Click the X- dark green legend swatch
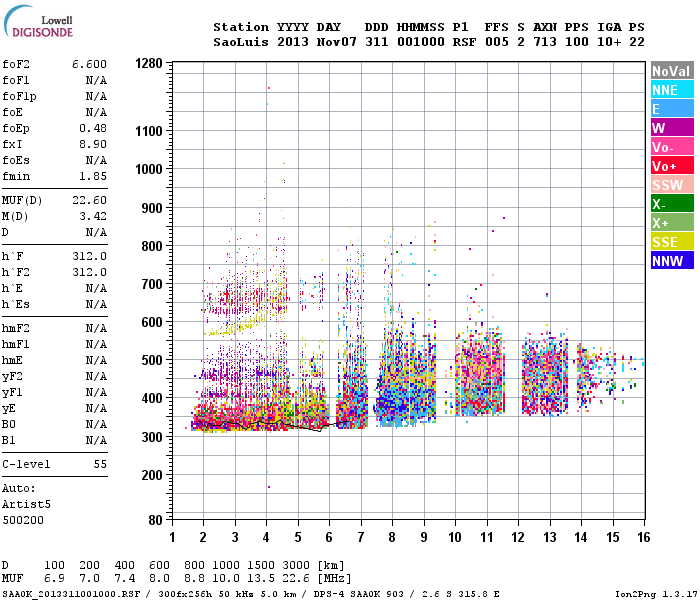Screen dimensions: 700x600 672,204
